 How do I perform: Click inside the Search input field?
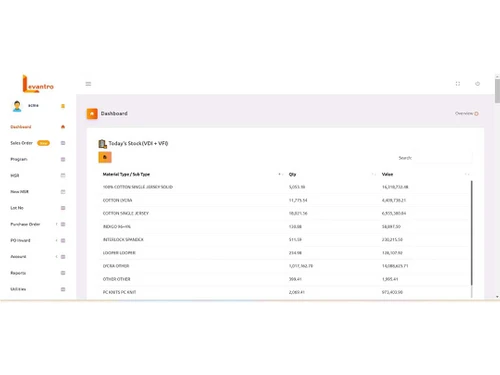(x=443, y=158)
